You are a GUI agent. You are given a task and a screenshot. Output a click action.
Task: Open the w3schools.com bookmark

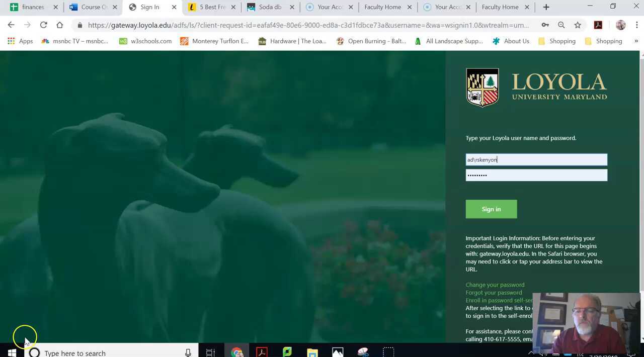click(145, 41)
